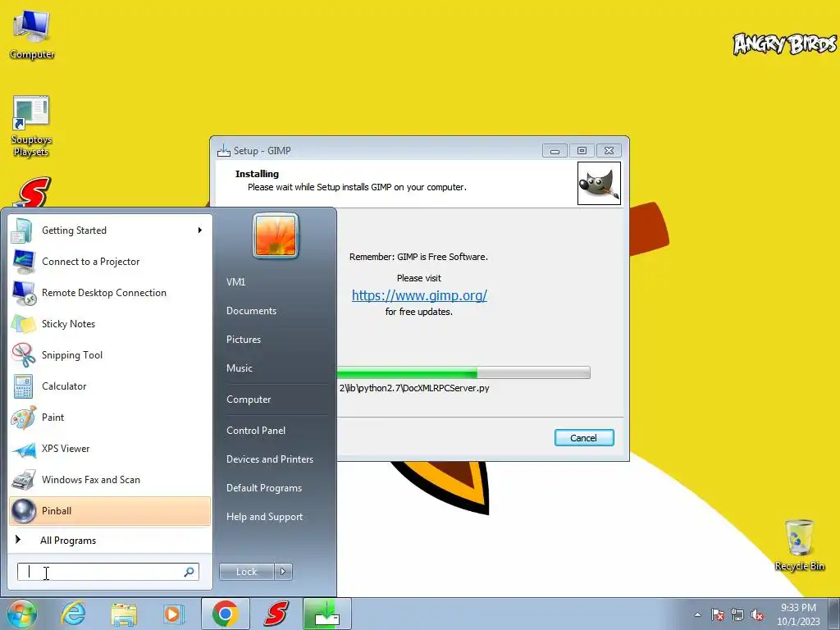Open shutdown options arrow next to Lock
Screen dimensions: 840x630
283,572
